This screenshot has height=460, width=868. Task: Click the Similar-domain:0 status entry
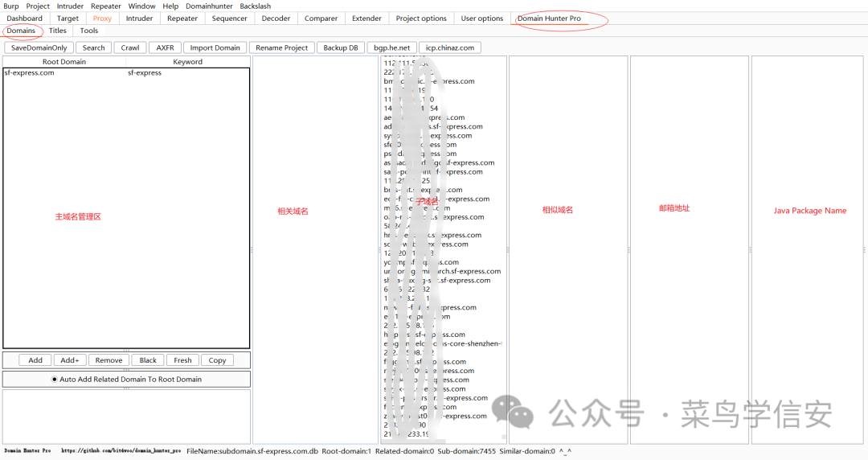[x=527, y=451]
